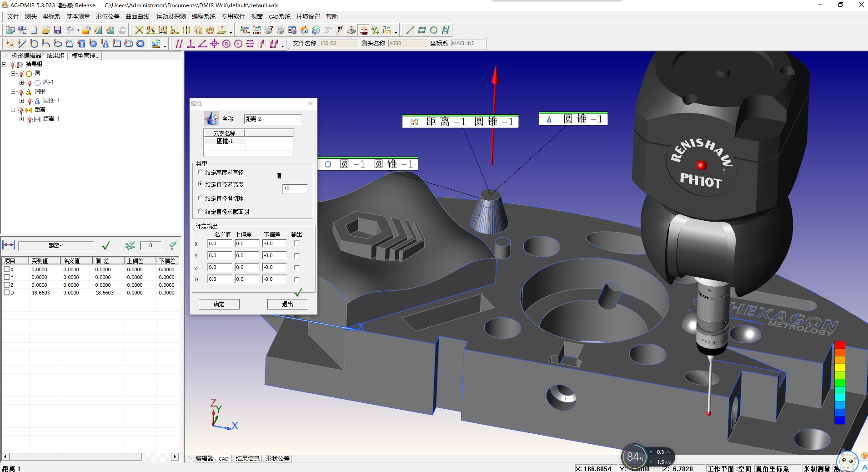Expand the 距离-1 tree node
This screenshot has width=868, height=472.
(x=21, y=119)
